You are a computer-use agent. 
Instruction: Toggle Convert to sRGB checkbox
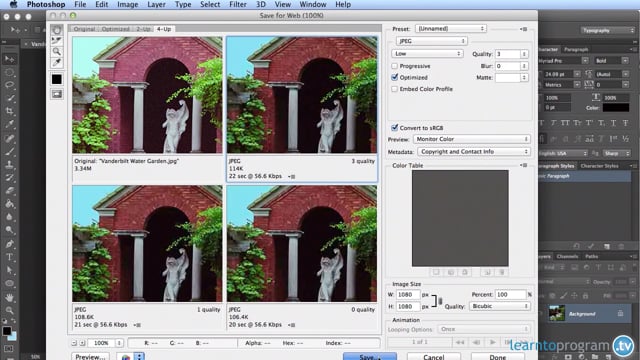click(x=394, y=128)
